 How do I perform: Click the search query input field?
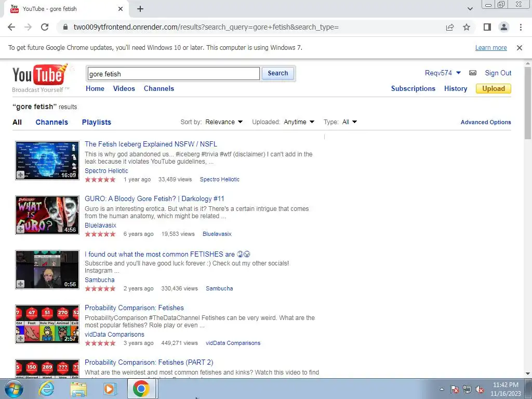[174, 74]
